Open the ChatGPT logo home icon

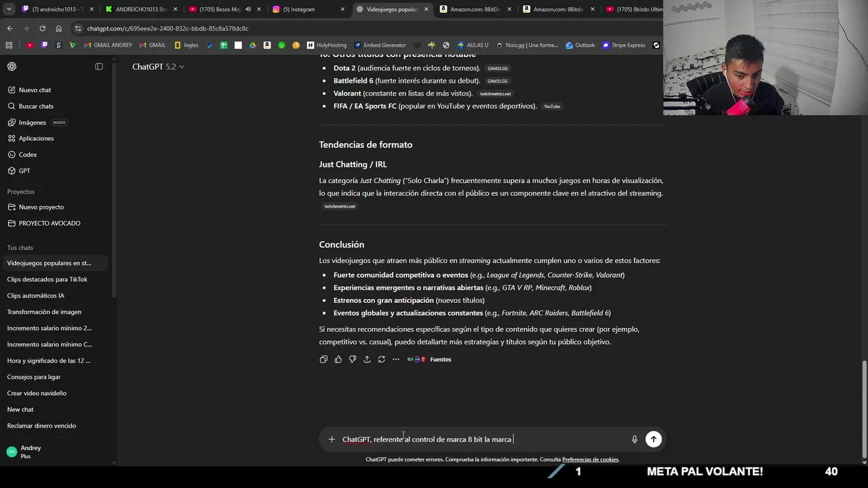[x=12, y=66]
